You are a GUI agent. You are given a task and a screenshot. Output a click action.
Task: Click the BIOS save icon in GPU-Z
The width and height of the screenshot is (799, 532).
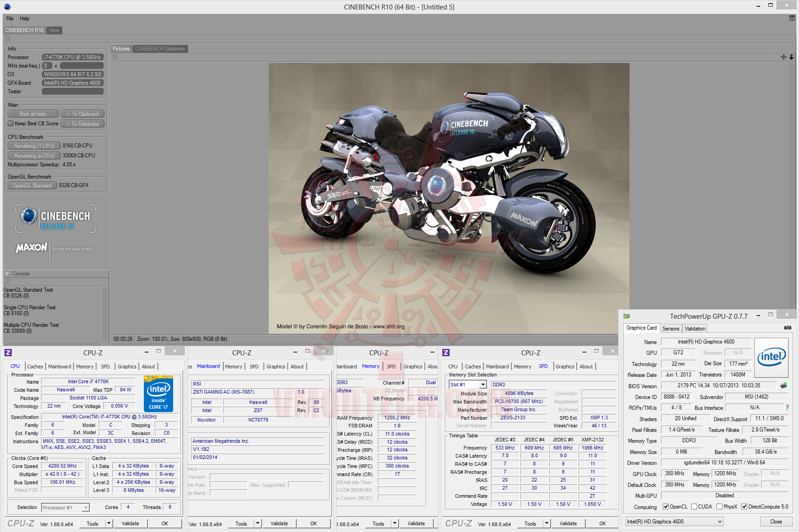click(x=784, y=385)
